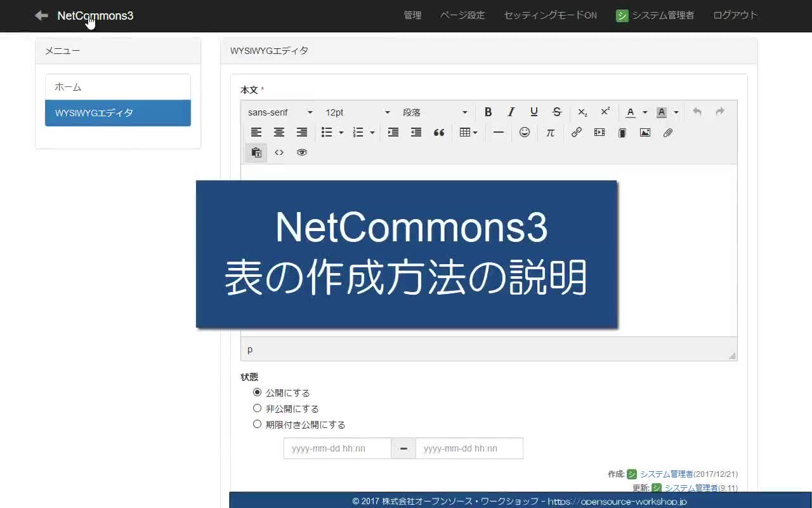812x508 pixels.
Task: Insert a bulleted list
Action: pos(327,133)
